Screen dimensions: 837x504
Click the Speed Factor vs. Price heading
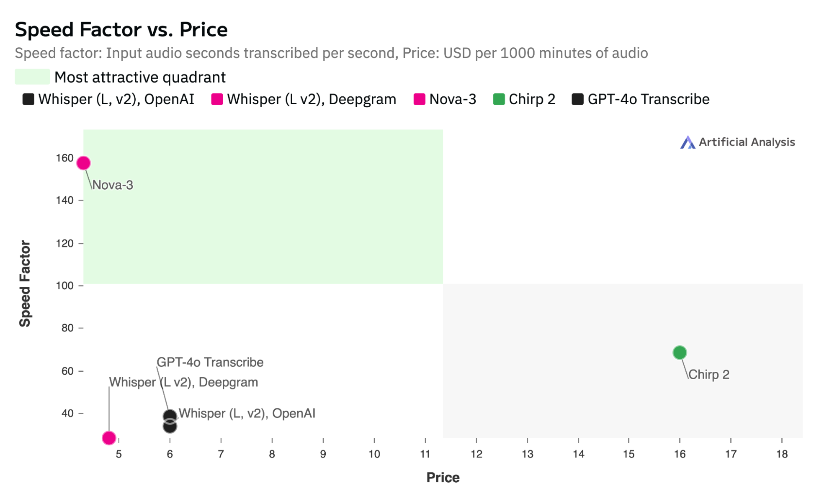click(x=121, y=29)
